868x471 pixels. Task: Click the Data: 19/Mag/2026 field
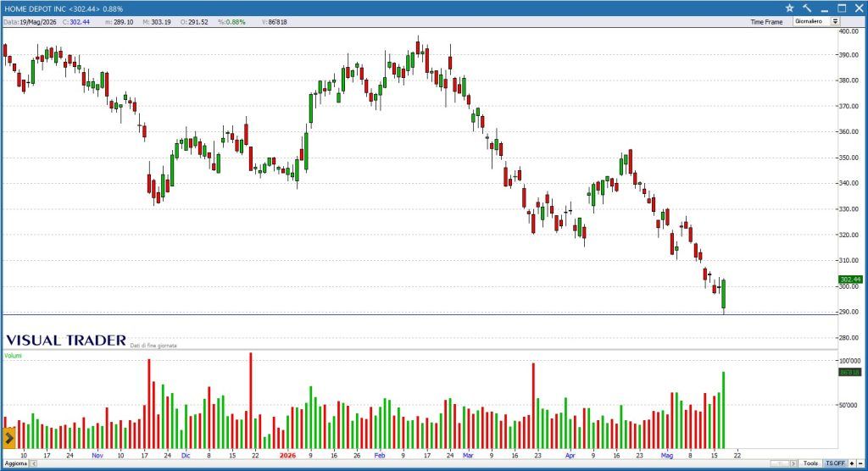click(x=30, y=21)
